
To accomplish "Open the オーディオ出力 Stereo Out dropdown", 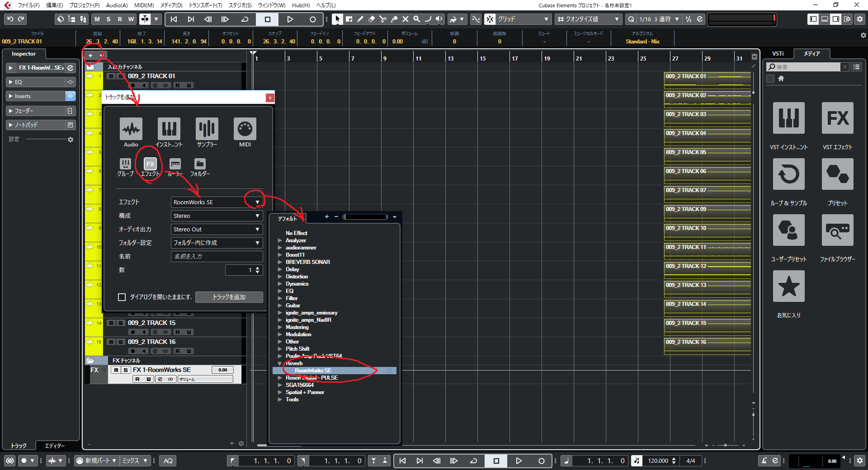I will pyautogui.click(x=217, y=229).
